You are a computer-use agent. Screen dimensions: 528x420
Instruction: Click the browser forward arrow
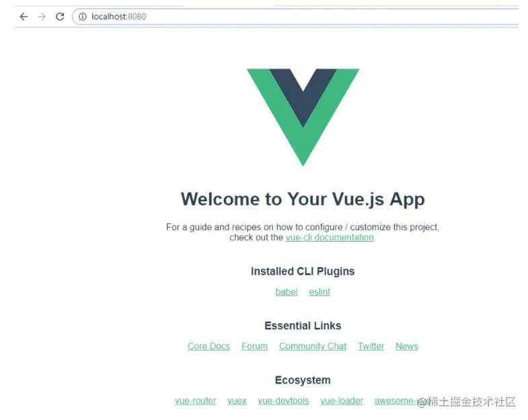[42, 17]
